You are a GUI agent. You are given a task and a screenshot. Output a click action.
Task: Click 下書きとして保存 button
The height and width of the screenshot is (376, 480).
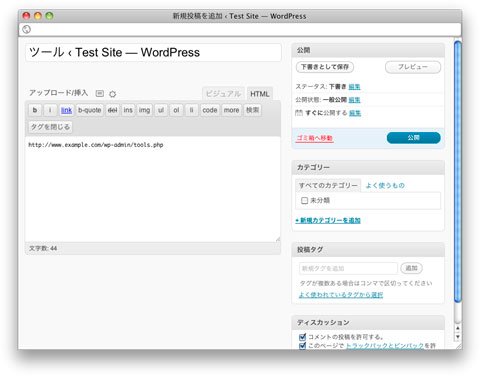[x=325, y=67]
